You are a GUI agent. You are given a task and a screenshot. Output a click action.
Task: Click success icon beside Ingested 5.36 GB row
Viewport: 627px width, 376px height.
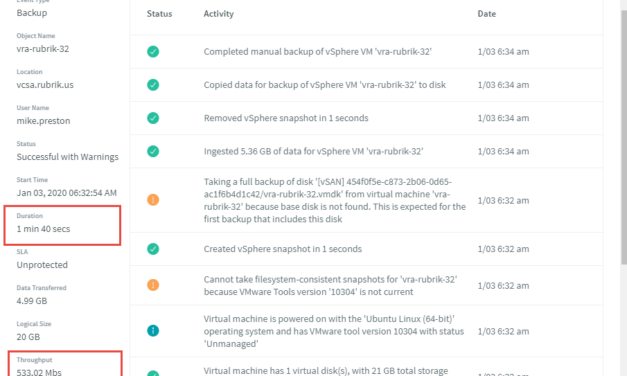tap(153, 151)
